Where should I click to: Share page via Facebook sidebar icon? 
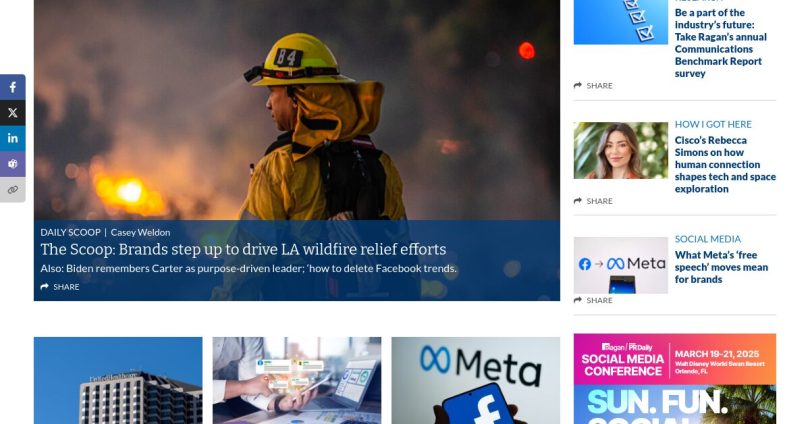(12, 87)
